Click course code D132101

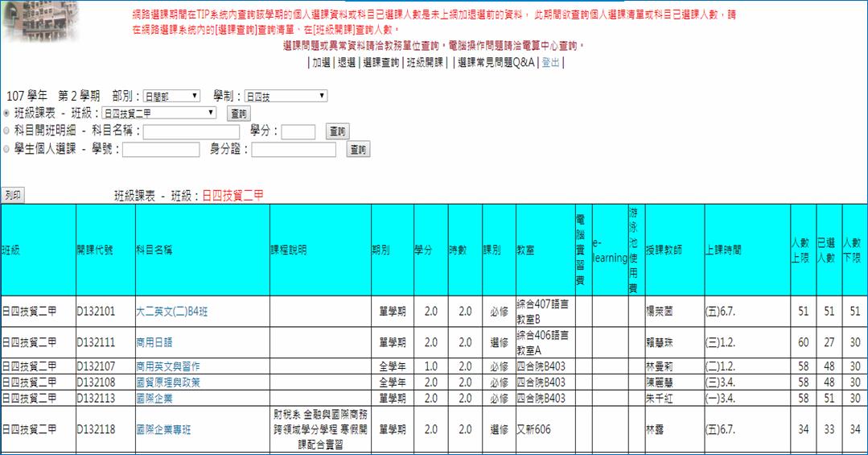(97, 312)
